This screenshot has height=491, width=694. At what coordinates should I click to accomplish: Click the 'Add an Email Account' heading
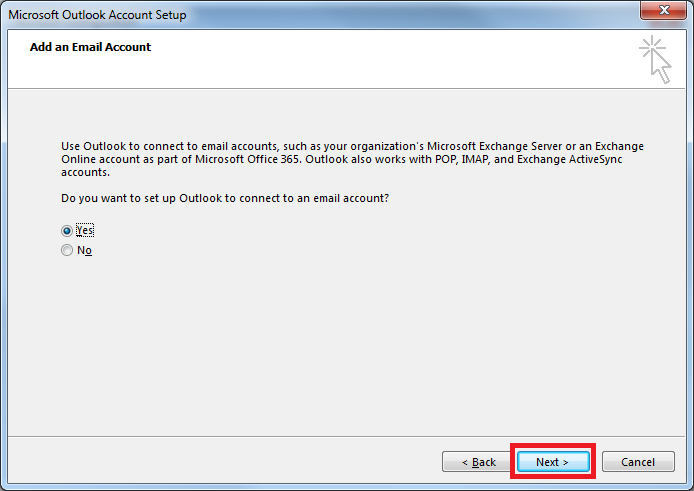pyautogui.click(x=90, y=47)
